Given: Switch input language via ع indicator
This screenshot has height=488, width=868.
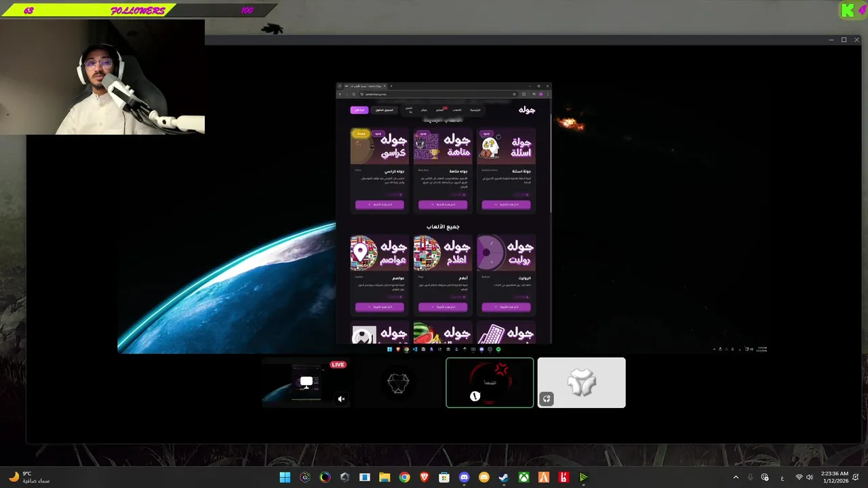Looking at the screenshot, I should click(782, 478).
